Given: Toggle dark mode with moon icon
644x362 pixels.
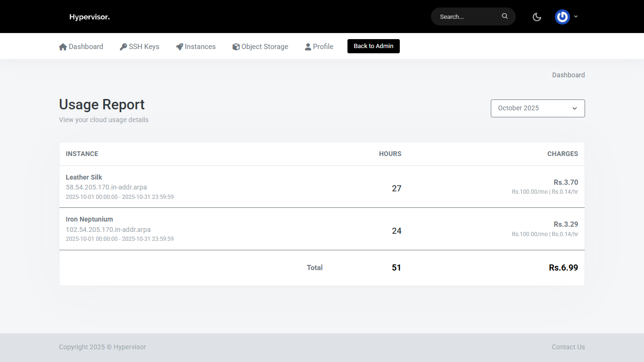Looking at the screenshot, I should 537,17.
